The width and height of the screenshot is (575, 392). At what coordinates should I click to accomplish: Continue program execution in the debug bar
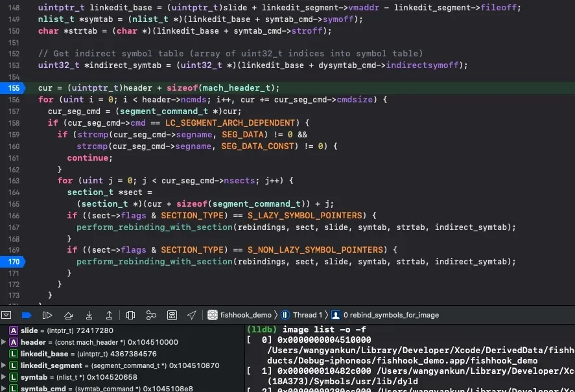pos(47,315)
